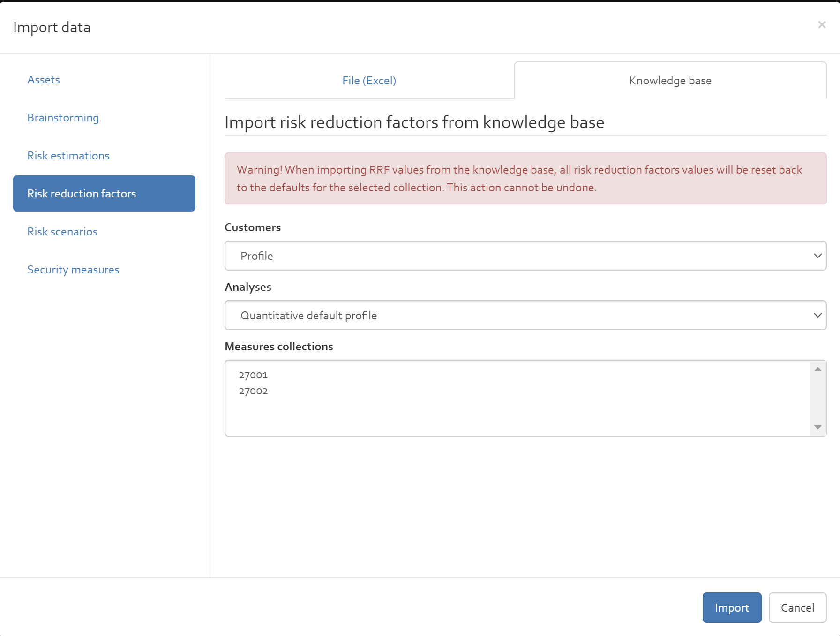Select Risk reduction factors sidebar item
Screen dimensions: 840x636
(x=104, y=194)
